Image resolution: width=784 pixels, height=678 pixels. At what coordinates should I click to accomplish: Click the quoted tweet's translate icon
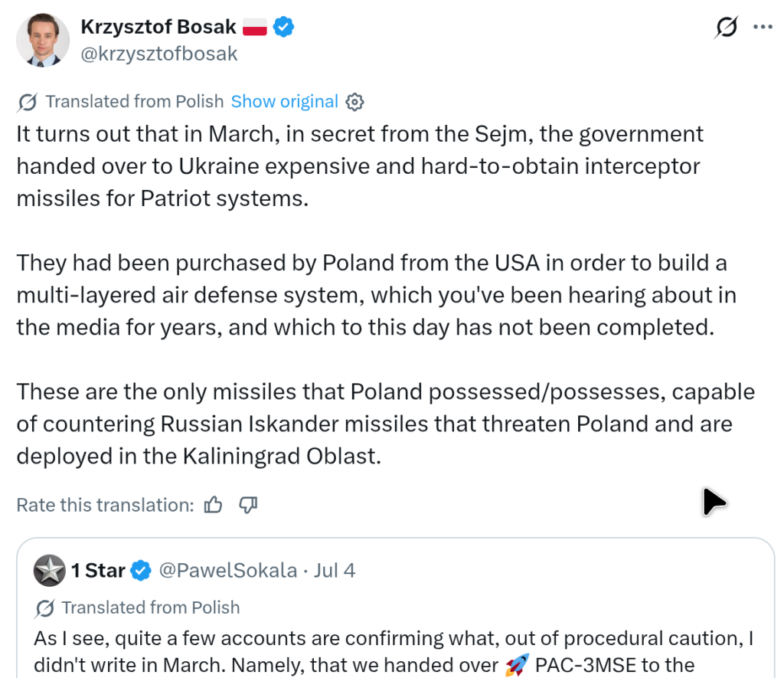click(x=44, y=608)
